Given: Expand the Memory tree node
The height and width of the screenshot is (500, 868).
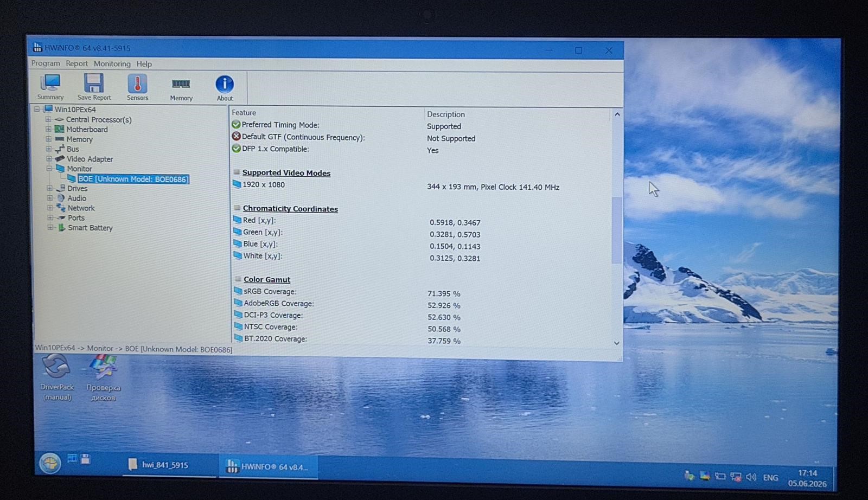Looking at the screenshot, I should click(x=48, y=139).
